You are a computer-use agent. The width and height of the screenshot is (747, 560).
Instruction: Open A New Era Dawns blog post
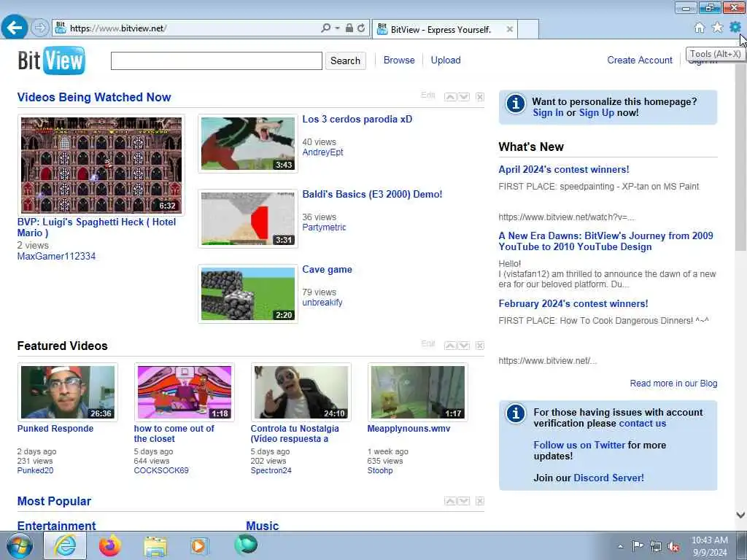point(605,241)
